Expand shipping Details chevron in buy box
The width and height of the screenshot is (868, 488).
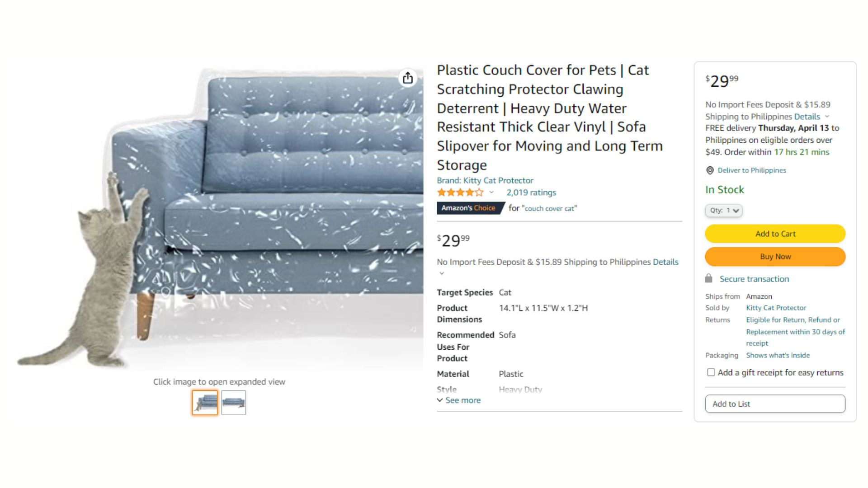click(827, 117)
